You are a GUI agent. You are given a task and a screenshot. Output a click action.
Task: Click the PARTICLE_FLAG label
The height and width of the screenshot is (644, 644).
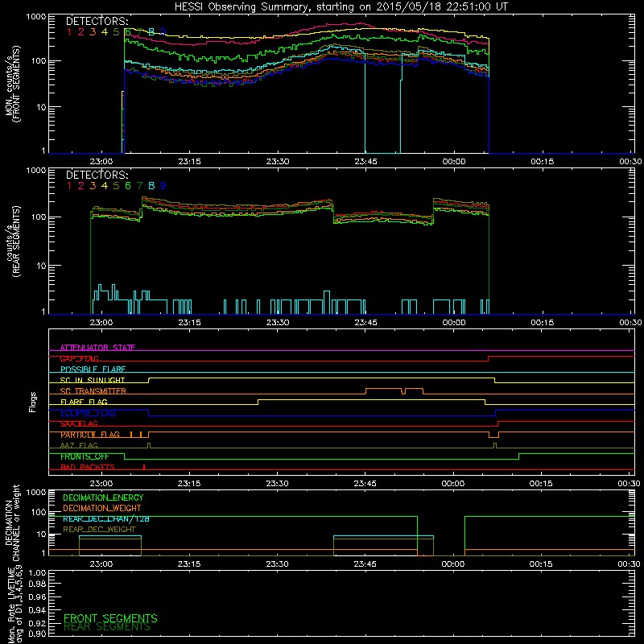click(x=90, y=435)
